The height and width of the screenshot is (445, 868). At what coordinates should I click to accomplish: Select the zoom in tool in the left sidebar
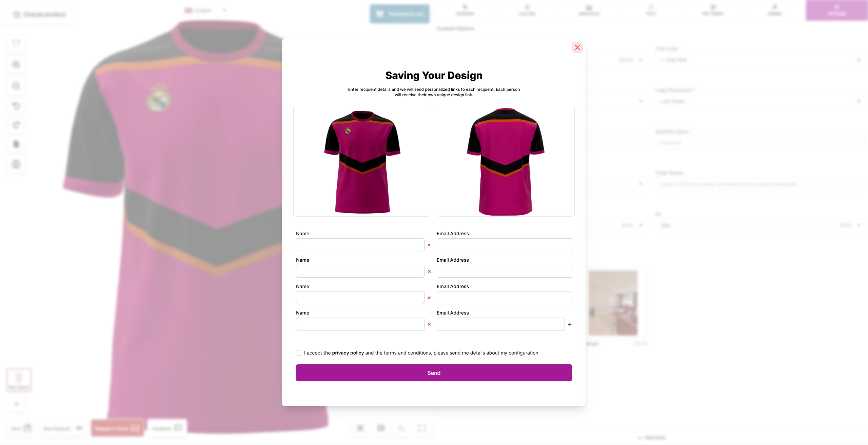(16, 64)
